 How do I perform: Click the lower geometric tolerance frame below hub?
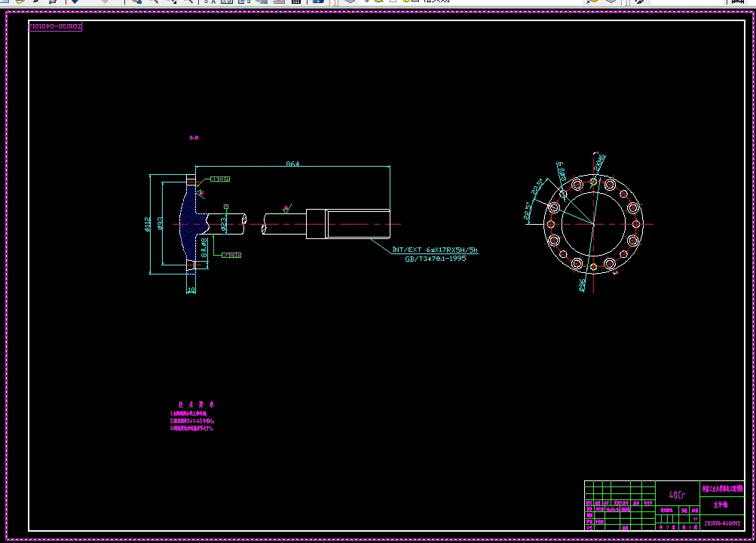[x=231, y=255]
